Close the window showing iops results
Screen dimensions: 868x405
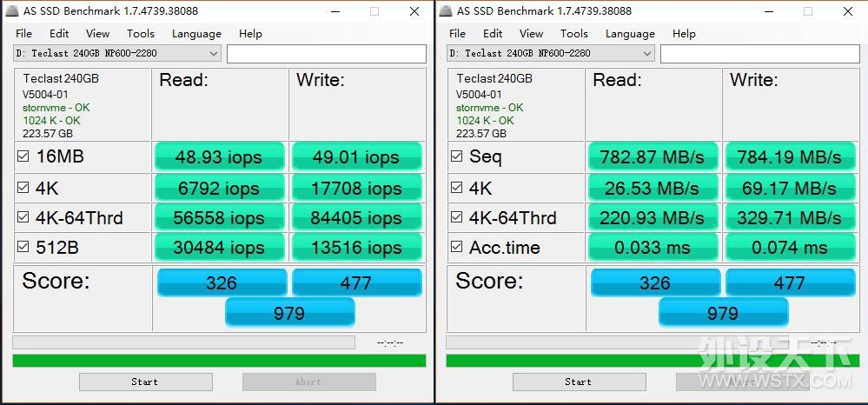point(413,11)
